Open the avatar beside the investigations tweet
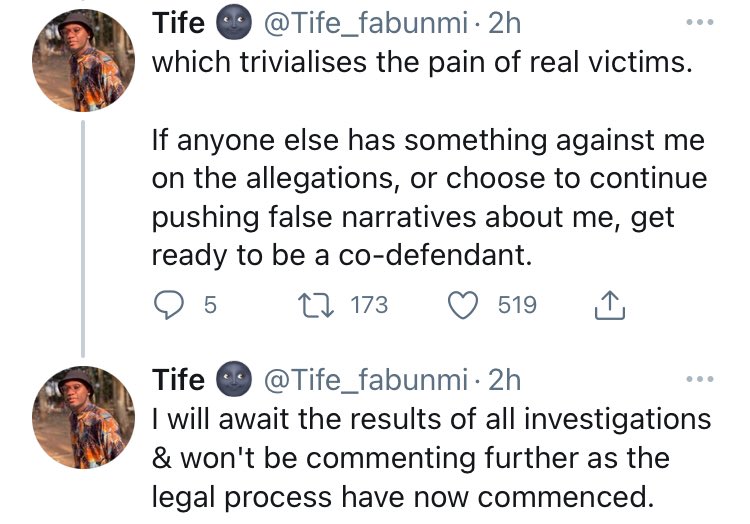Screen dimensions: 750x524 click(x=84, y=418)
